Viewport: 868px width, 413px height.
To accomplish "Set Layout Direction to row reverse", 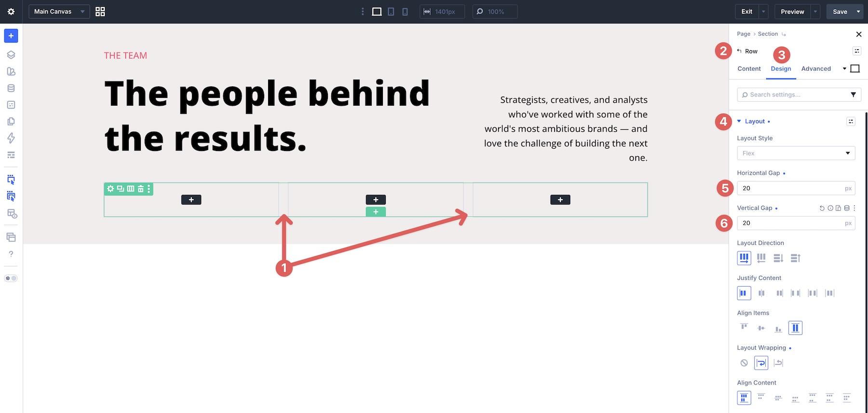I will tap(761, 258).
